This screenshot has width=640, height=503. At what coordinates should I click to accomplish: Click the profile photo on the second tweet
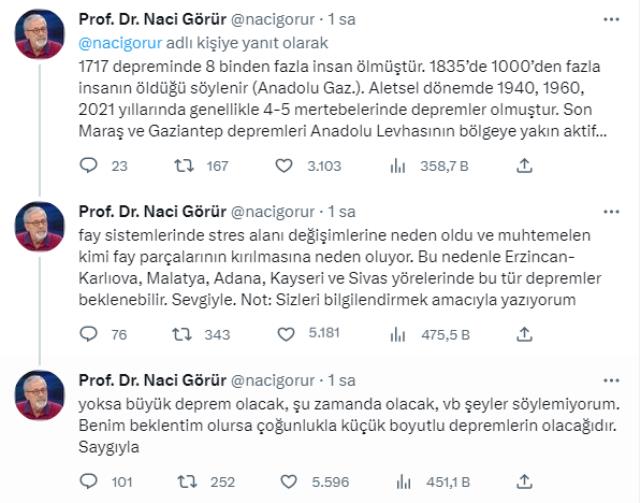tap(40, 226)
